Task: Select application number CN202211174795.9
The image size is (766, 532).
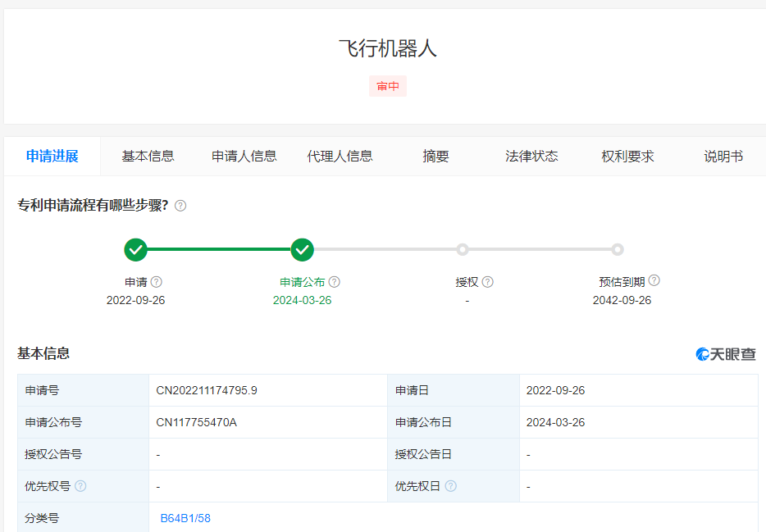Action: point(207,390)
